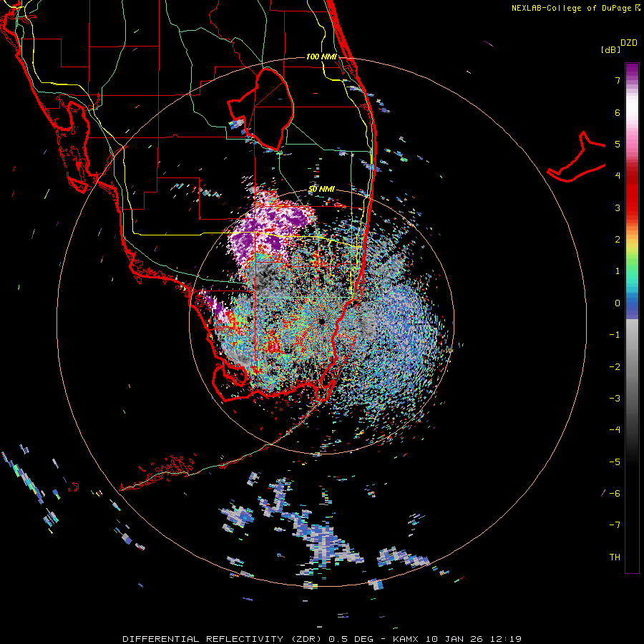Click the [dB] unit label
Viewport: 644px width, 644px height.
point(610,49)
